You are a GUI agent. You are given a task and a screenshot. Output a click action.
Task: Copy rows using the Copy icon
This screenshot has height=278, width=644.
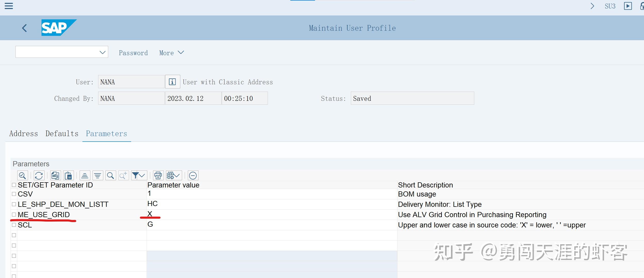55,175
